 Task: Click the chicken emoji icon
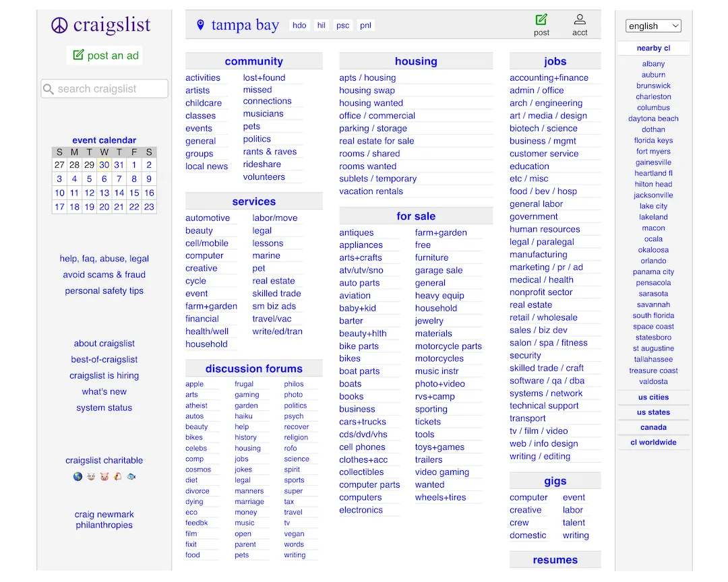pos(117,476)
